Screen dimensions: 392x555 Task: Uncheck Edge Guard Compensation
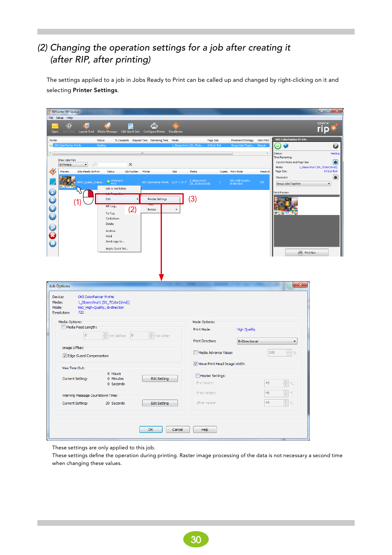[65, 356]
